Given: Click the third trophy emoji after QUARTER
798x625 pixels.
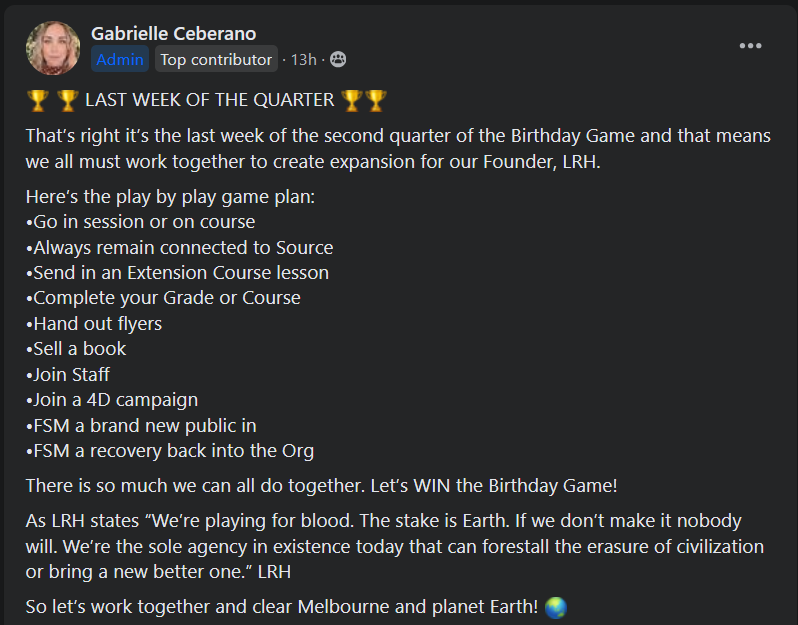Looking at the screenshot, I should tap(351, 100).
